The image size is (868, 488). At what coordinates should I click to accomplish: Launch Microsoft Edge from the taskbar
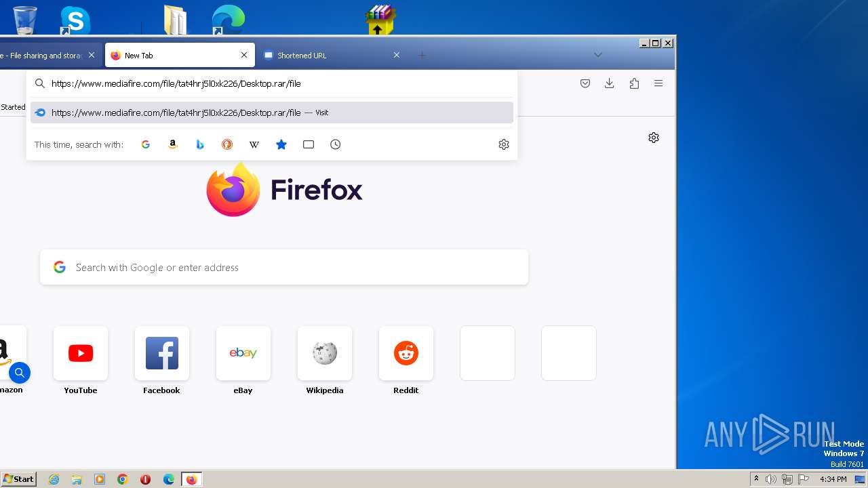[x=169, y=479]
